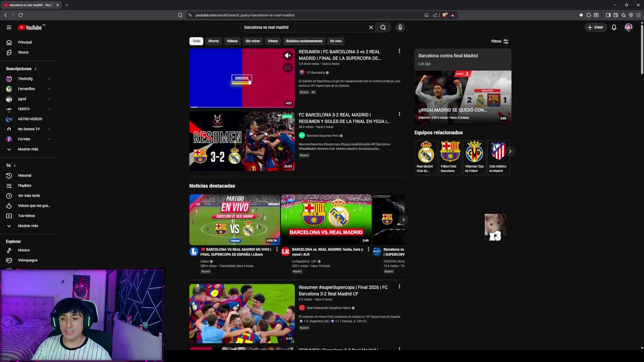Open Videojuegos in Explorar section
The width and height of the screenshot is (644, 362).
coord(28,260)
